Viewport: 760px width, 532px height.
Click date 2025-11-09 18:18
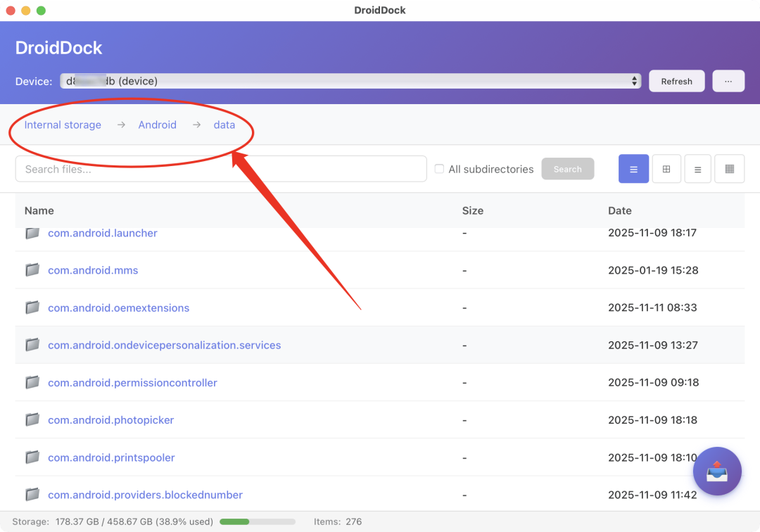[x=653, y=419]
